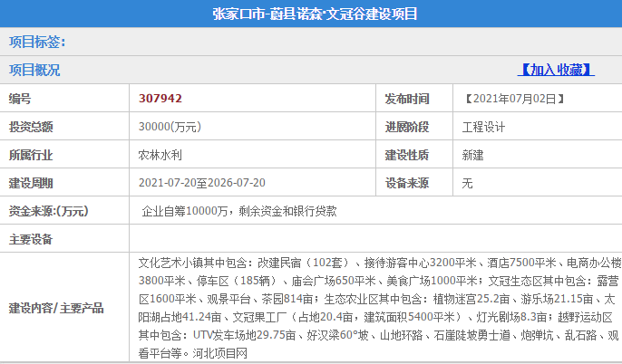The image size is (622, 364).
Task: Select the value 30000(万元)
Action: coord(170,127)
